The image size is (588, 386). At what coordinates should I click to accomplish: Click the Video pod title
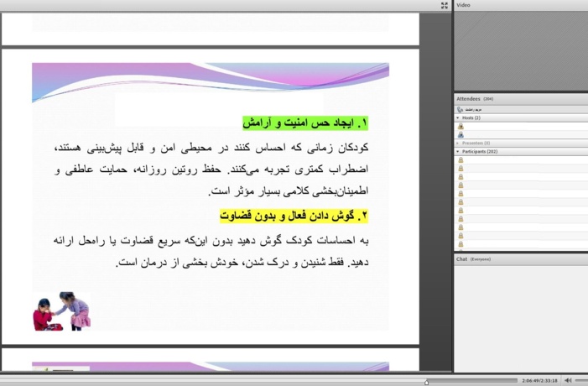463,5
